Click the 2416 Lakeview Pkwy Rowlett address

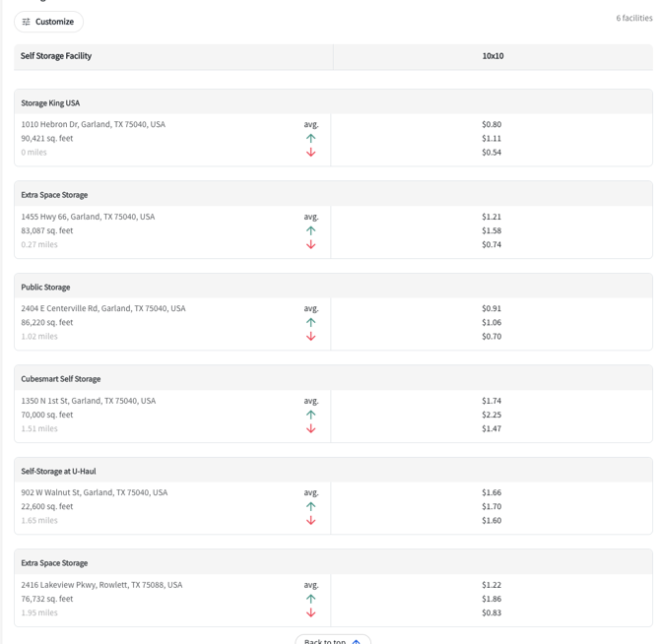(101, 585)
